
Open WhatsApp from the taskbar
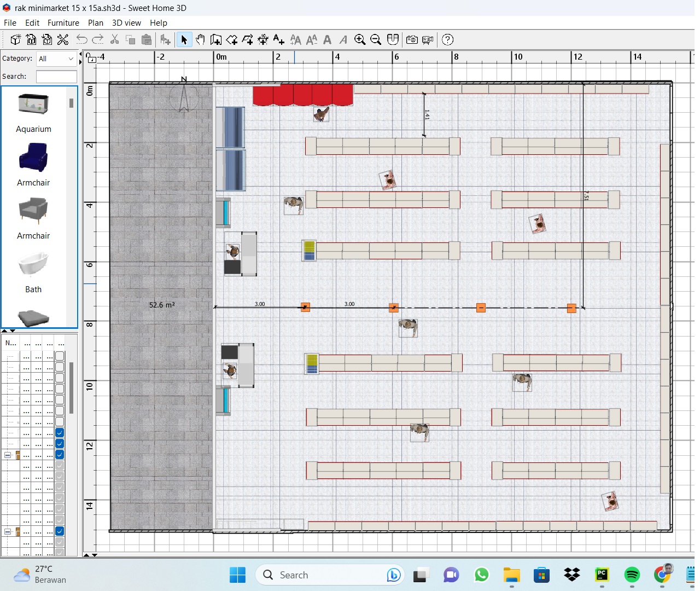pyautogui.click(x=481, y=575)
